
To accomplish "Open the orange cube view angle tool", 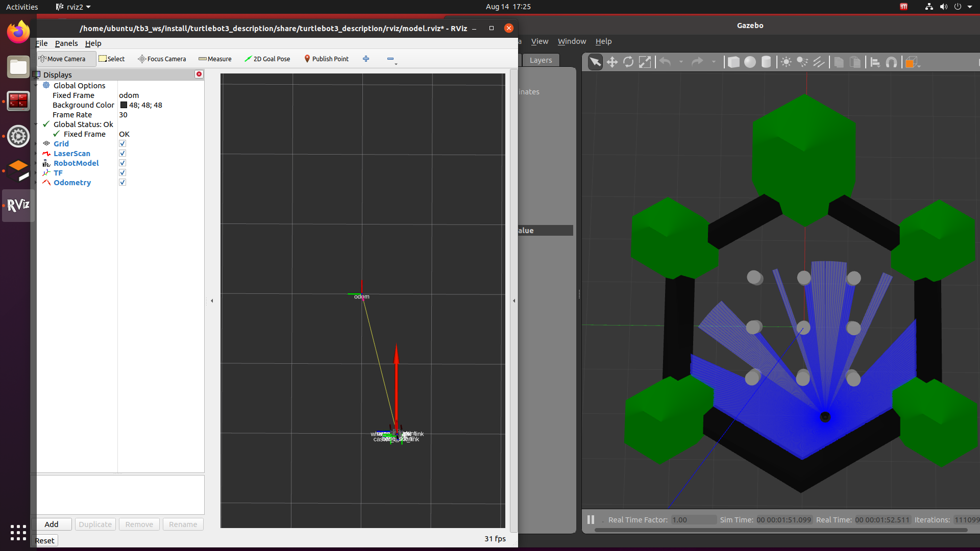I will pos(912,62).
